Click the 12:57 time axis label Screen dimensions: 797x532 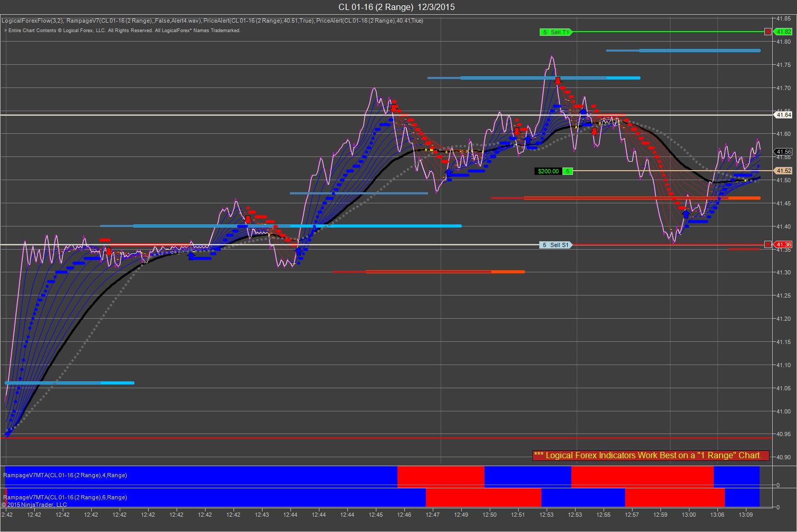(x=632, y=515)
